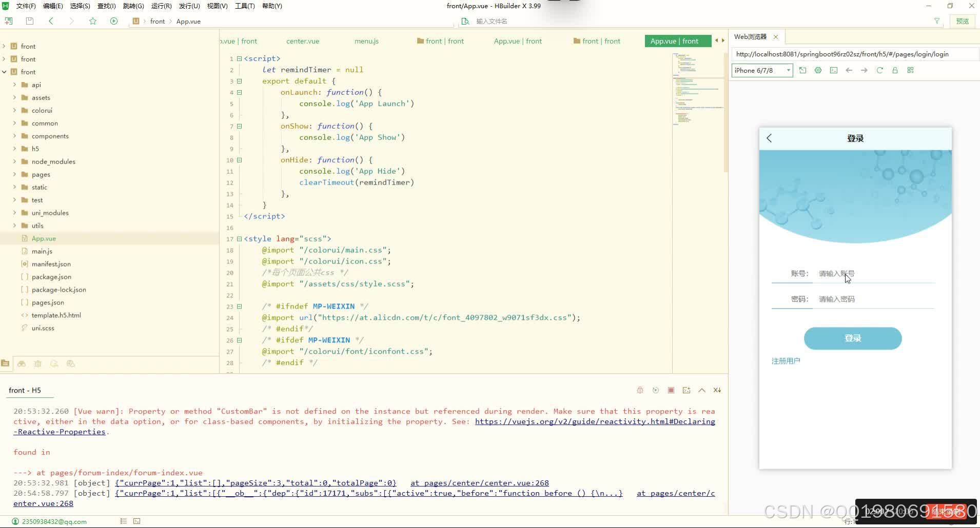Image resolution: width=980 pixels, height=528 pixels.
Task: Open the search binoculars view icon
Action: click(22, 363)
